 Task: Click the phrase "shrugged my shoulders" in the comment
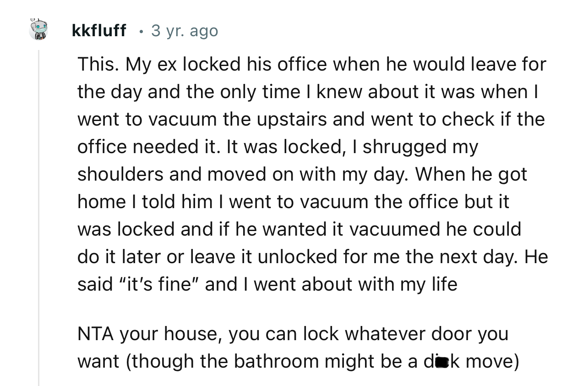(x=278, y=160)
